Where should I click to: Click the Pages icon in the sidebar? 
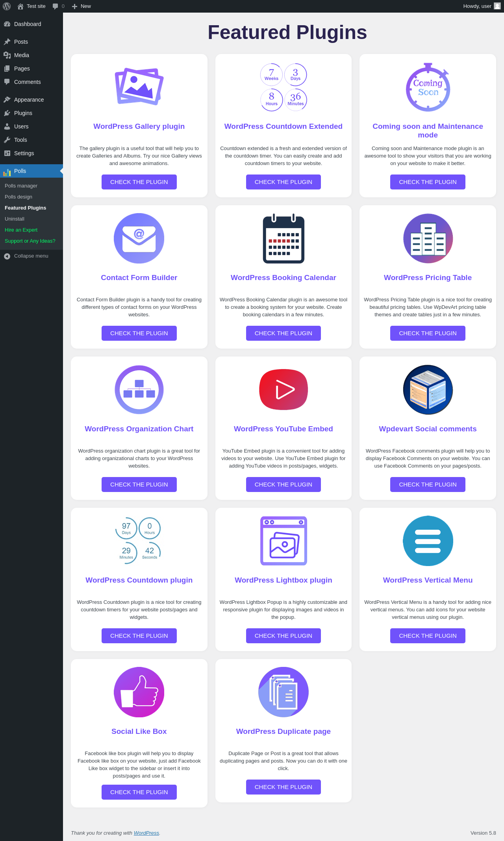7,69
